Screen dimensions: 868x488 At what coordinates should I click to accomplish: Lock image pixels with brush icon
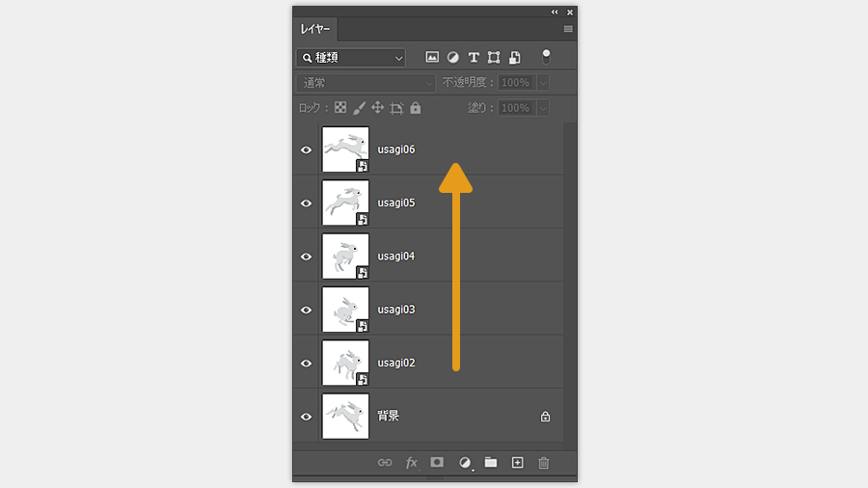click(359, 108)
